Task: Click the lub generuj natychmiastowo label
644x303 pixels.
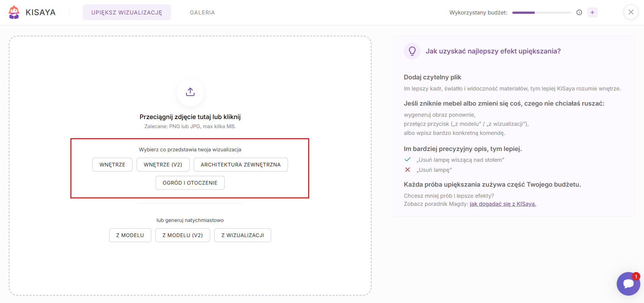Action: pyautogui.click(x=190, y=220)
